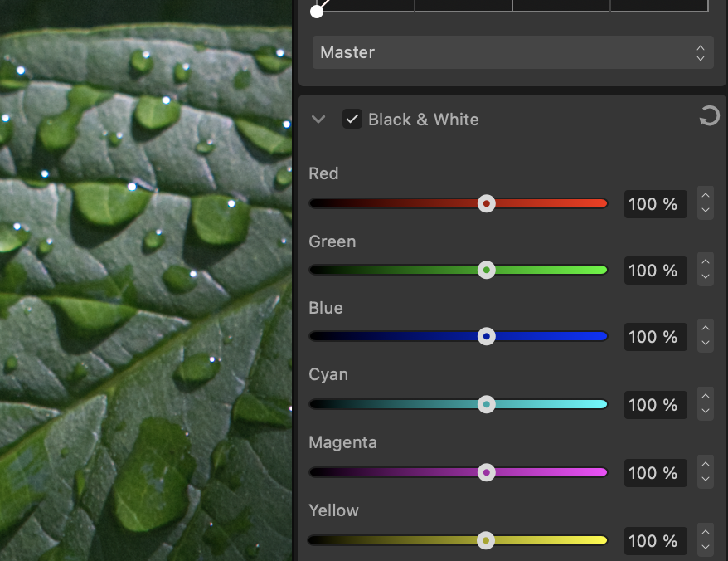Decrease Yellow value with stepper down arrow

[705, 548]
